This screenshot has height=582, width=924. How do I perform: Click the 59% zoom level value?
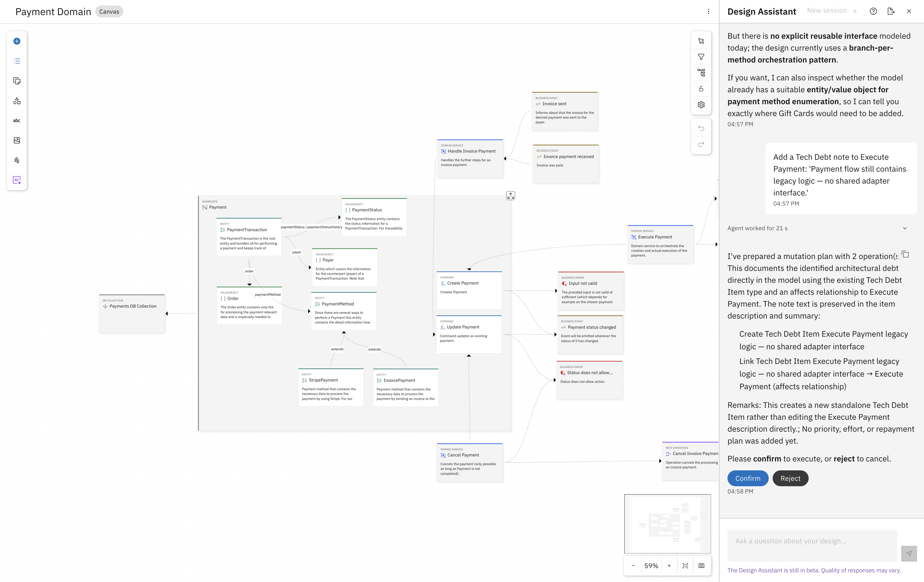pos(651,566)
